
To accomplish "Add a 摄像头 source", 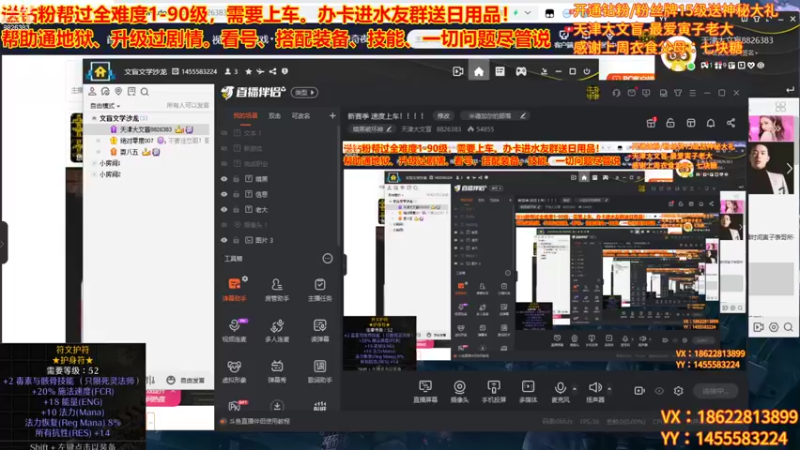I will (459, 391).
